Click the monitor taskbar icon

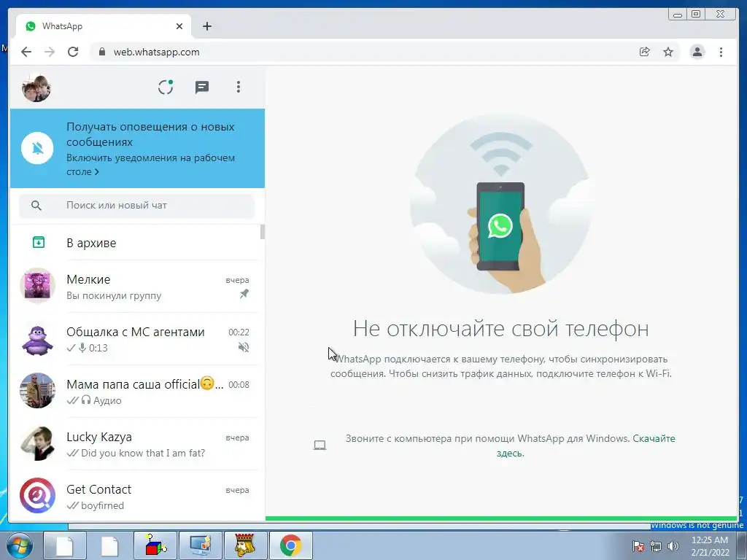pyautogui.click(x=201, y=545)
